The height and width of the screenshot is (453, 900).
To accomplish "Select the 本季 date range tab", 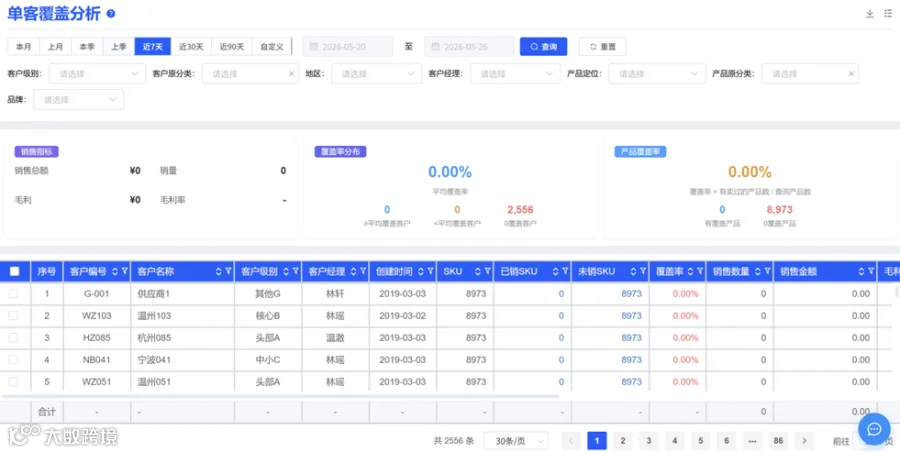I will click(x=87, y=47).
